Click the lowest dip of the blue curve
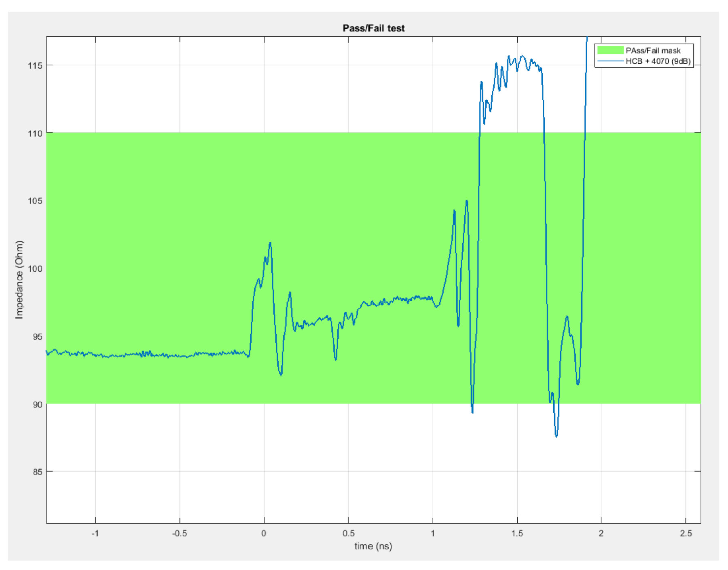Screen dimensions: 728x570 point(557,436)
